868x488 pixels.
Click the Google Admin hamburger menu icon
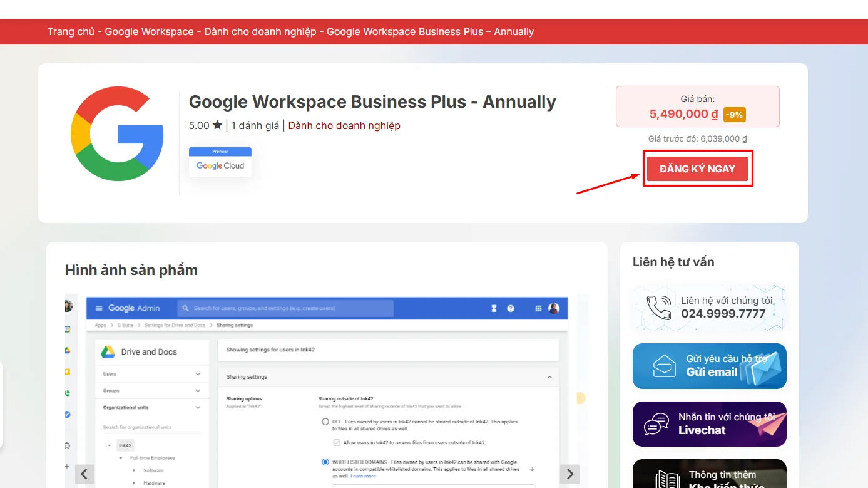click(98, 308)
